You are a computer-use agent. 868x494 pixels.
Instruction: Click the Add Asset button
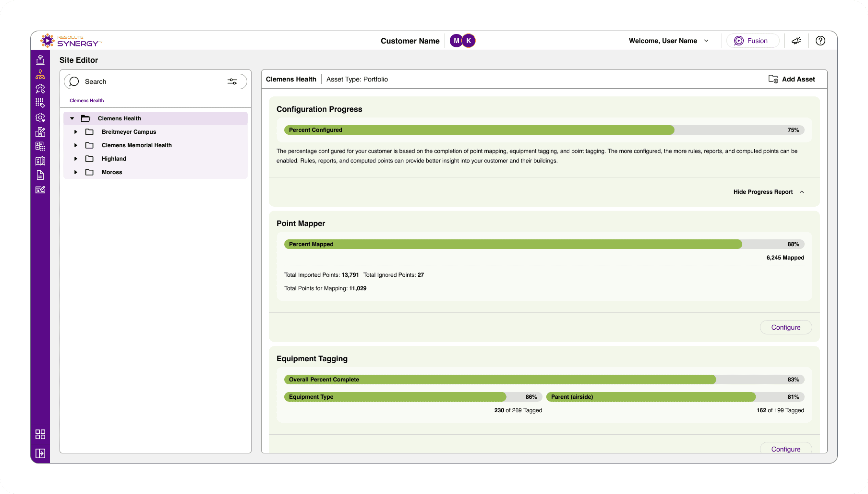click(x=791, y=79)
